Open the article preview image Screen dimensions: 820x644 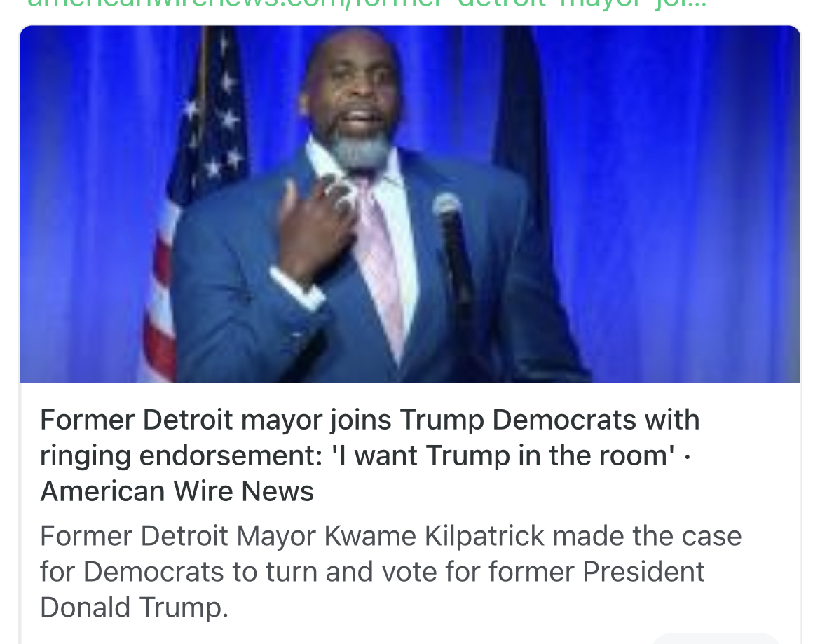pos(410,204)
